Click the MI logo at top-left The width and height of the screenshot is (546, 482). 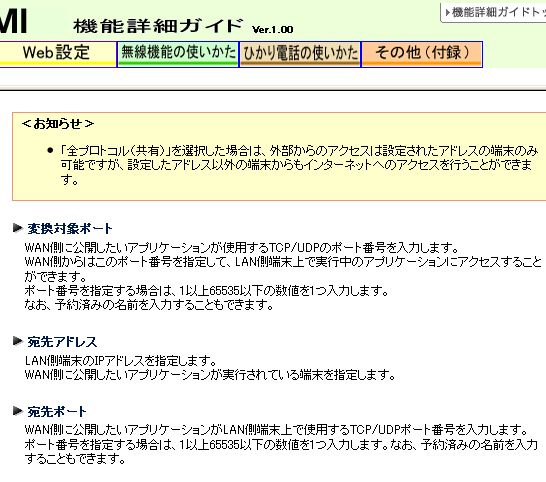pyautogui.click(x=13, y=20)
